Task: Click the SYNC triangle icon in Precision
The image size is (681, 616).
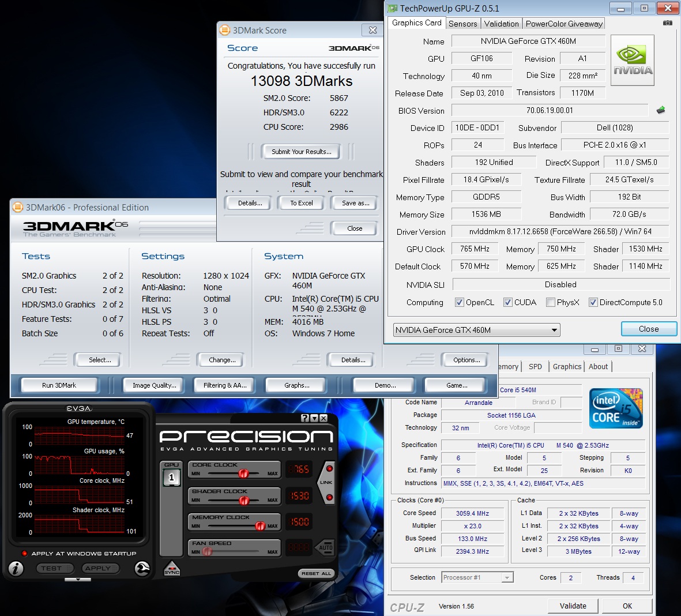Action: [x=172, y=569]
